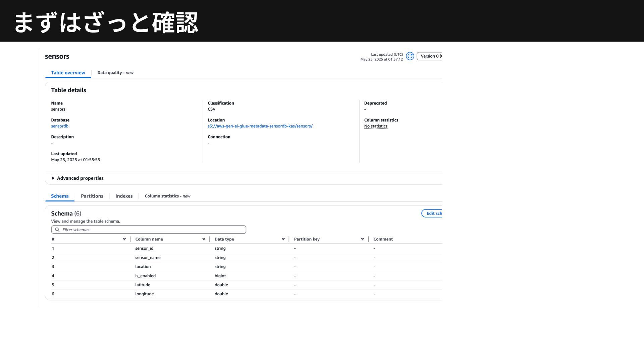Click the Edit schema button
This screenshot has height=362, width=644.
433,214
